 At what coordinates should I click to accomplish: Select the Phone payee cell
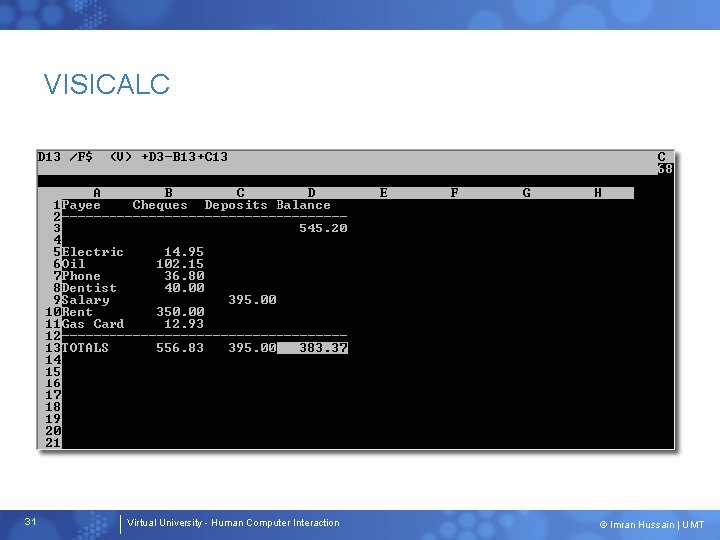pos(81,276)
